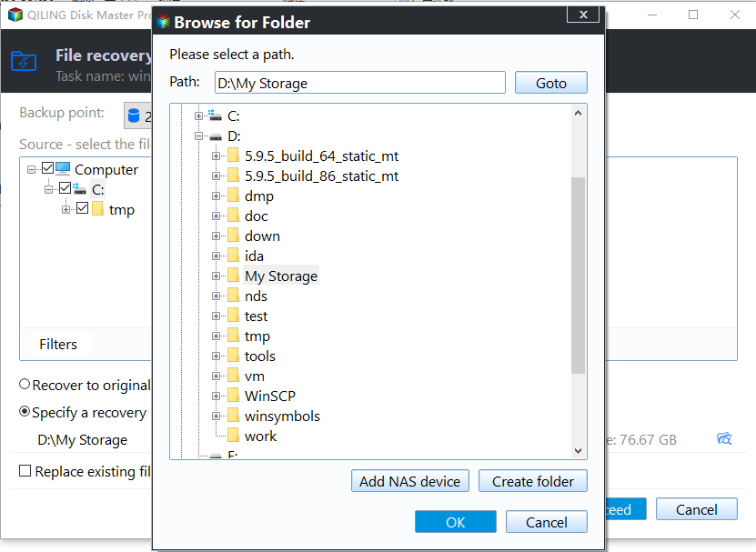Click the D: drive icon in Browse dialog
The width and height of the screenshot is (756, 552).
coord(215,136)
